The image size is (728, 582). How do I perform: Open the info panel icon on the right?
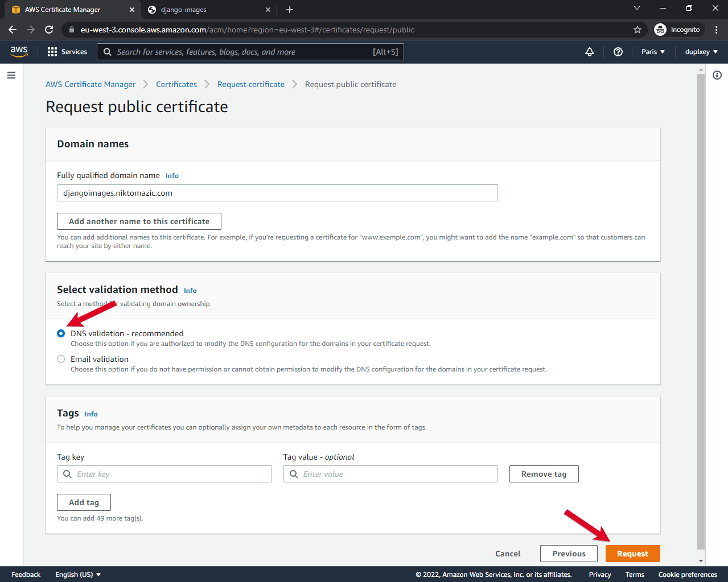pyautogui.click(x=717, y=75)
